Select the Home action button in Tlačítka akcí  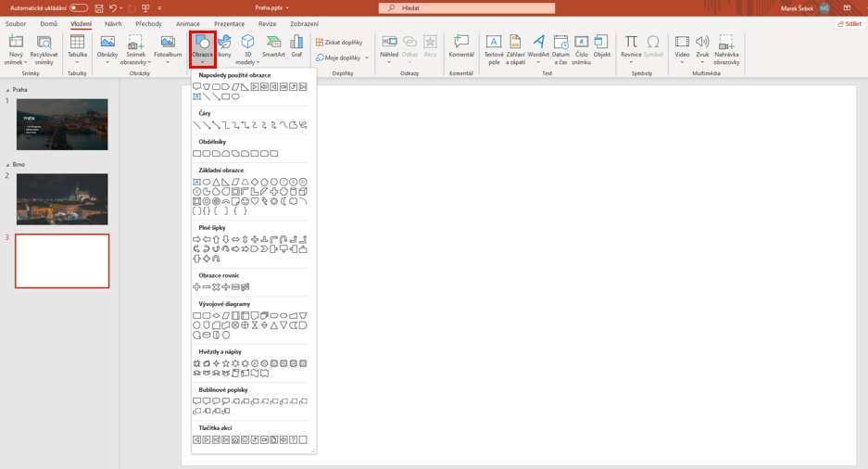[235, 439]
